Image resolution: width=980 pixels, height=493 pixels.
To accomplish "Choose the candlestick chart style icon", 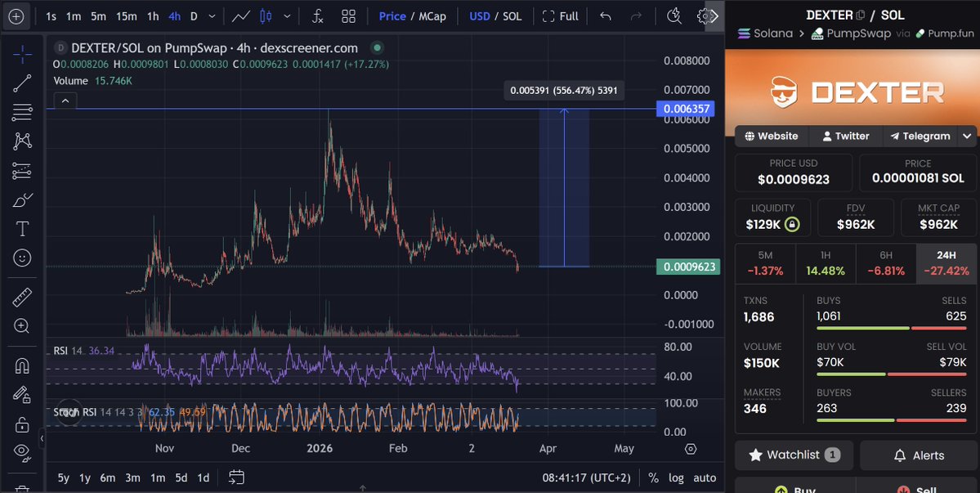I will click(266, 16).
